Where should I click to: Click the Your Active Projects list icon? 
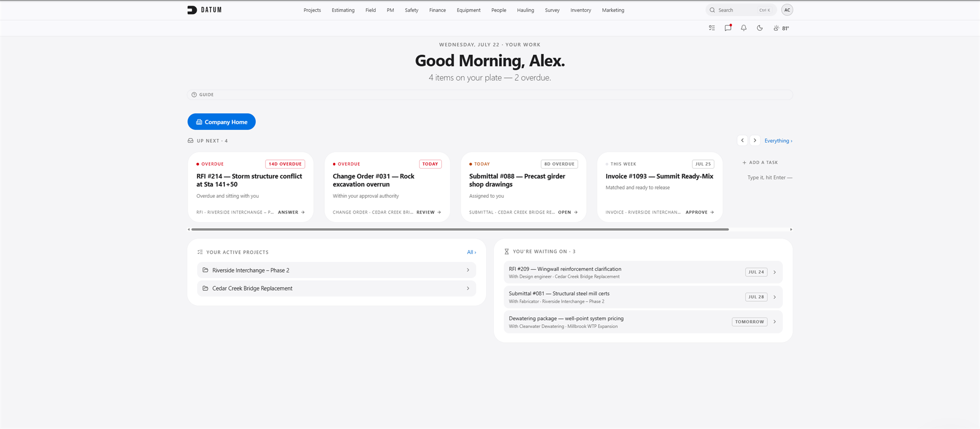(x=200, y=252)
